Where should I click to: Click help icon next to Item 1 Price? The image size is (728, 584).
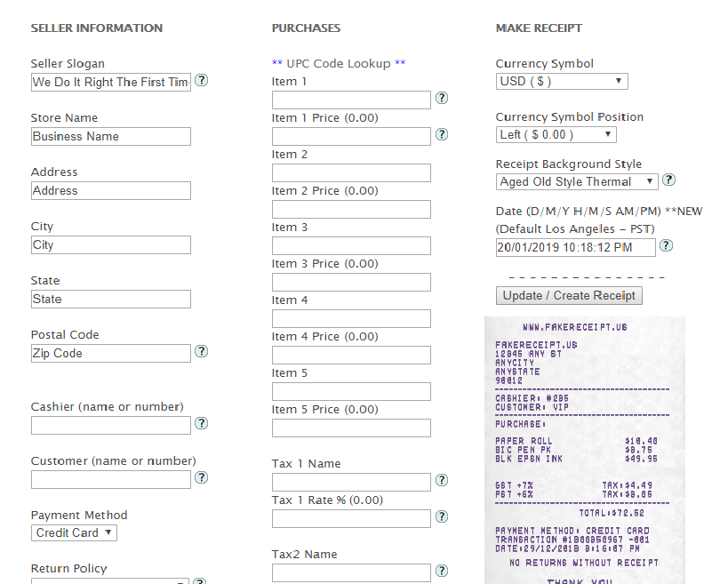point(442,134)
